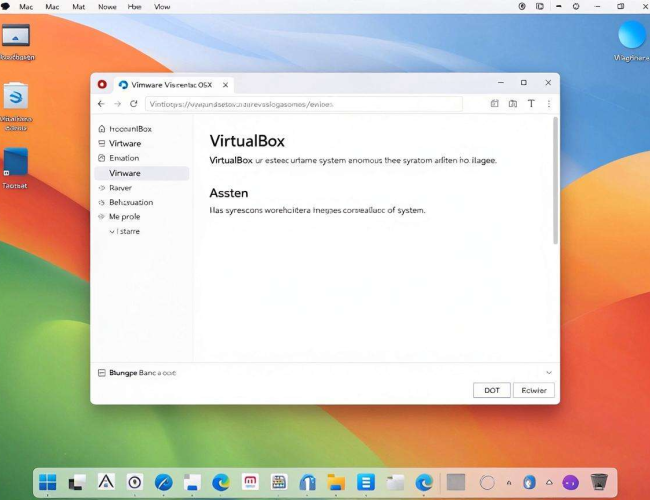Open the blue orb desktop icon
The height and width of the screenshot is (500, 650).
(632, 35)
